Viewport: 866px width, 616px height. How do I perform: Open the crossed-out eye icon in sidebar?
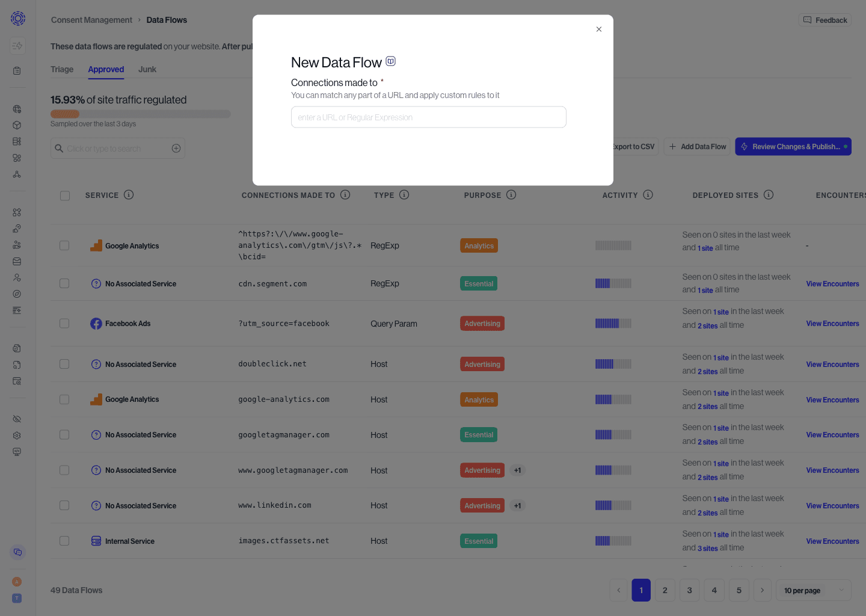[17, 419]
